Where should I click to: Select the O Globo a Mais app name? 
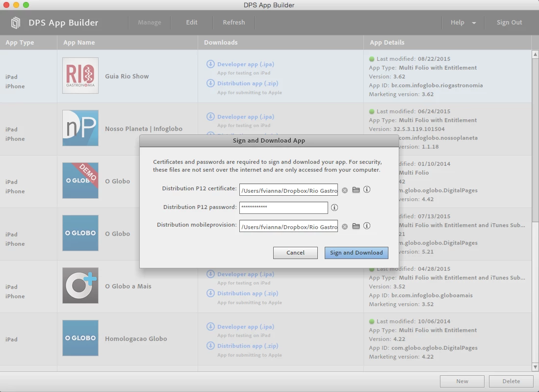tap(128, 286)
